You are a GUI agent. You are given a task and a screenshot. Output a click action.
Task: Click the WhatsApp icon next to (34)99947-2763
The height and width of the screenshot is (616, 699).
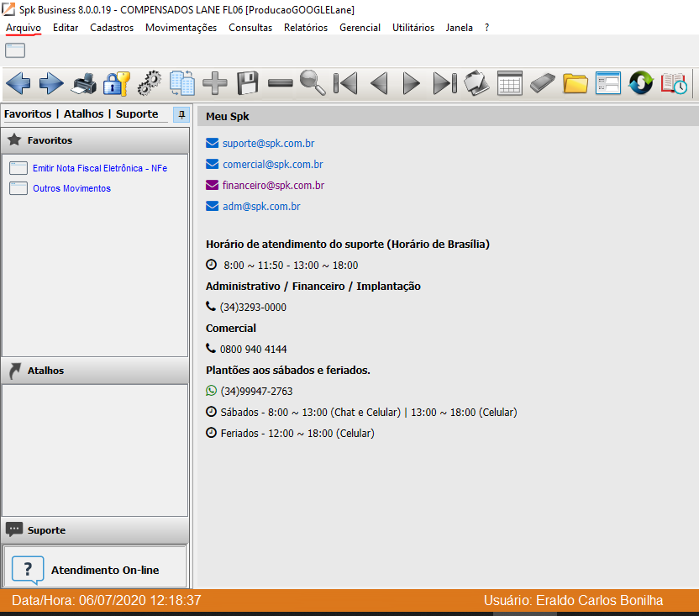click(x=212, y=391)
